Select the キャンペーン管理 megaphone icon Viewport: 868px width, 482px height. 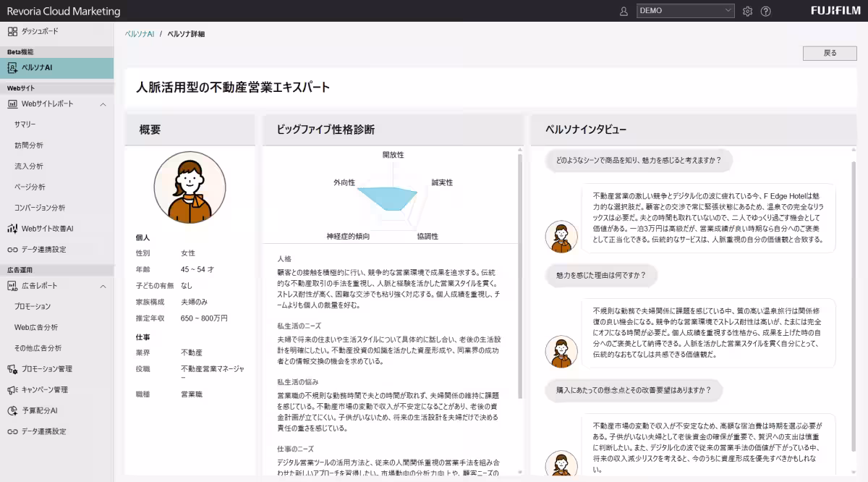[12, 389]
